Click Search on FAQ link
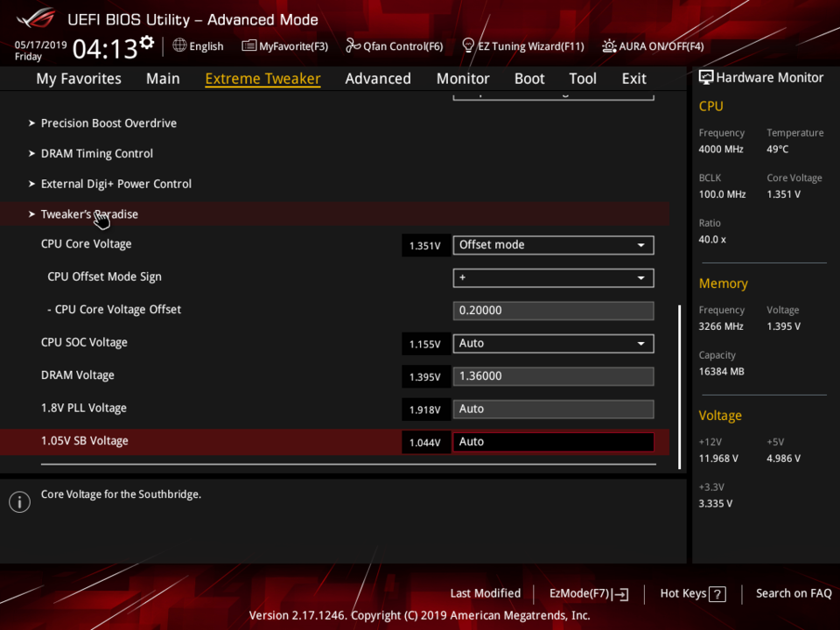 (794, 593)
